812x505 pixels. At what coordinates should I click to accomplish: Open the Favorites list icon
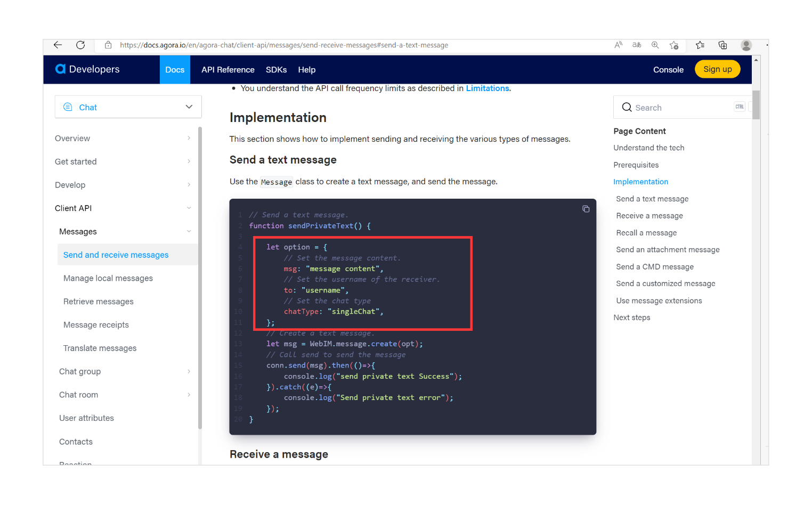(x=700, y=45)
